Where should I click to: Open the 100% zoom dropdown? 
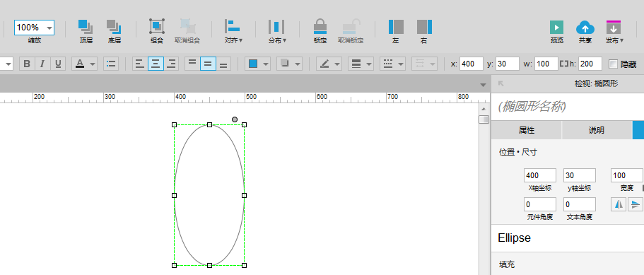tap(34, 28)
